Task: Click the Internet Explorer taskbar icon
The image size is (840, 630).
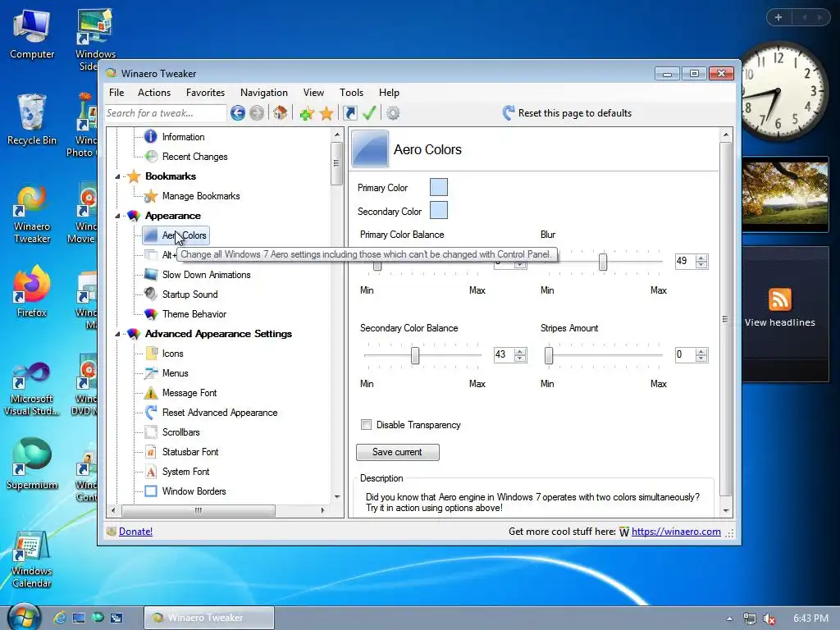Action: [59, 618]
